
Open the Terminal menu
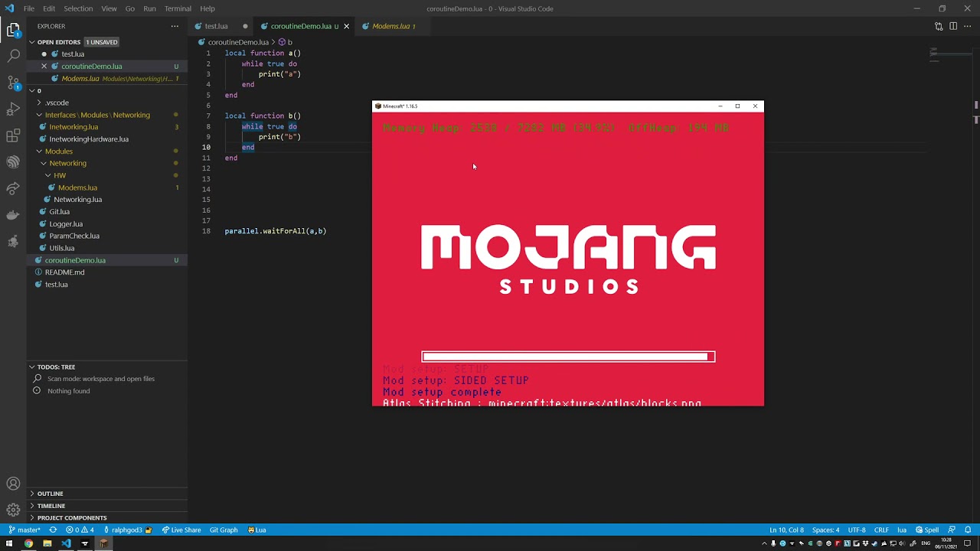click(x=178, y=8)
